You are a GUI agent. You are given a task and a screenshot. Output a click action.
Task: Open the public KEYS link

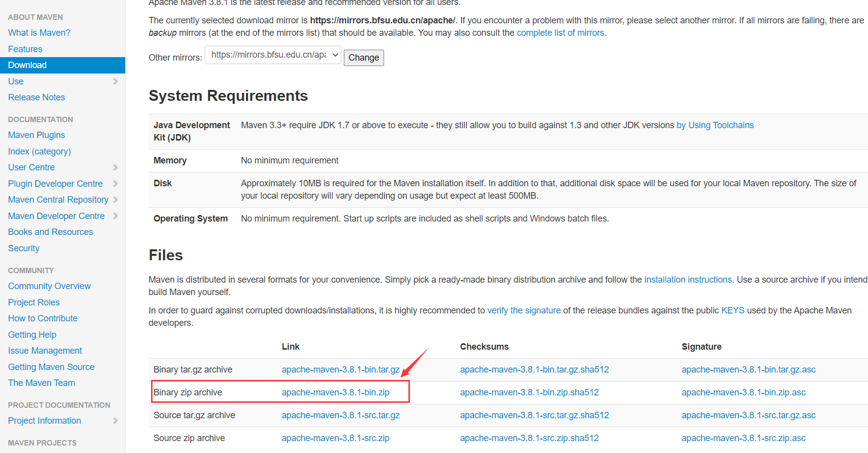[x=733, y=310]
